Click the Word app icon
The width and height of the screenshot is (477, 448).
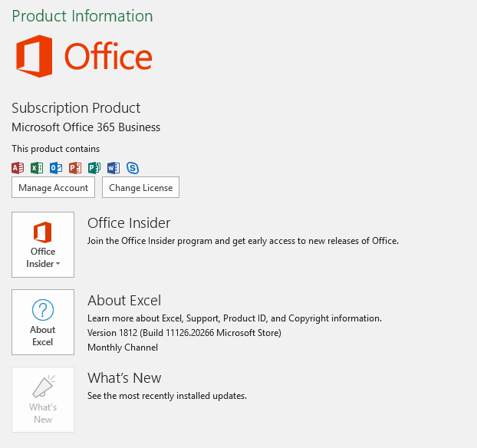click(113, 168)
